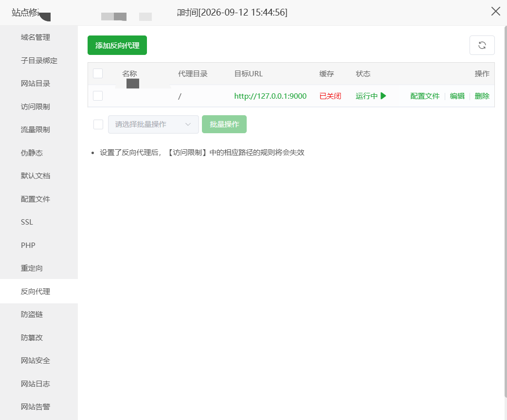Tick the checkbox beside batch operation dropdown
The image size is (507, 420).
(x=98, y=124)
